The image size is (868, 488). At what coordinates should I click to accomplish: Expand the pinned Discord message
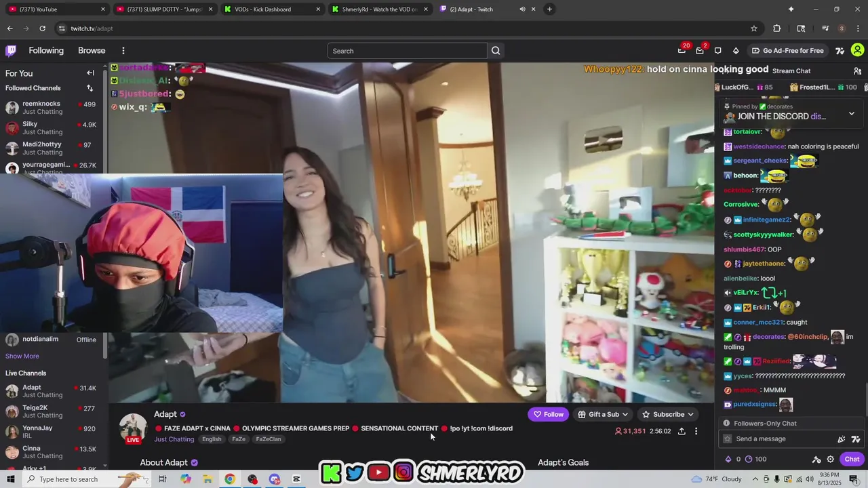(852, 113)
